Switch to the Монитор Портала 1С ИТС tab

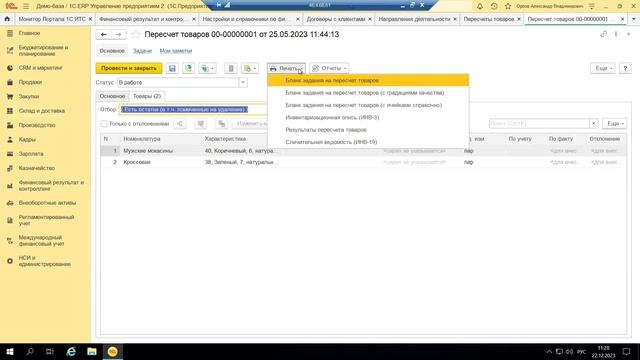pyautogui.click(x=52, y=19)
